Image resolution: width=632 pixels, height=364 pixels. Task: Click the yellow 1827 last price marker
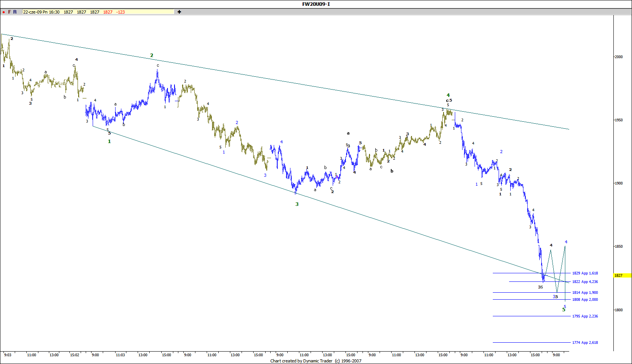622,276
